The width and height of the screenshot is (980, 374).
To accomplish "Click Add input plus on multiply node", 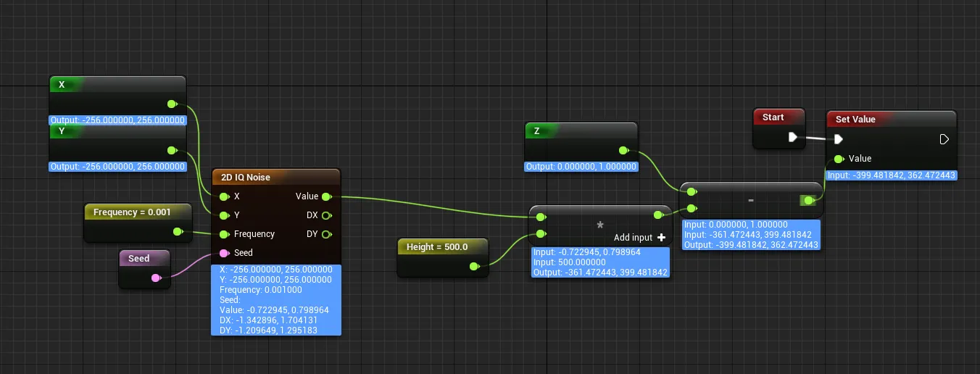I will 661,238.
